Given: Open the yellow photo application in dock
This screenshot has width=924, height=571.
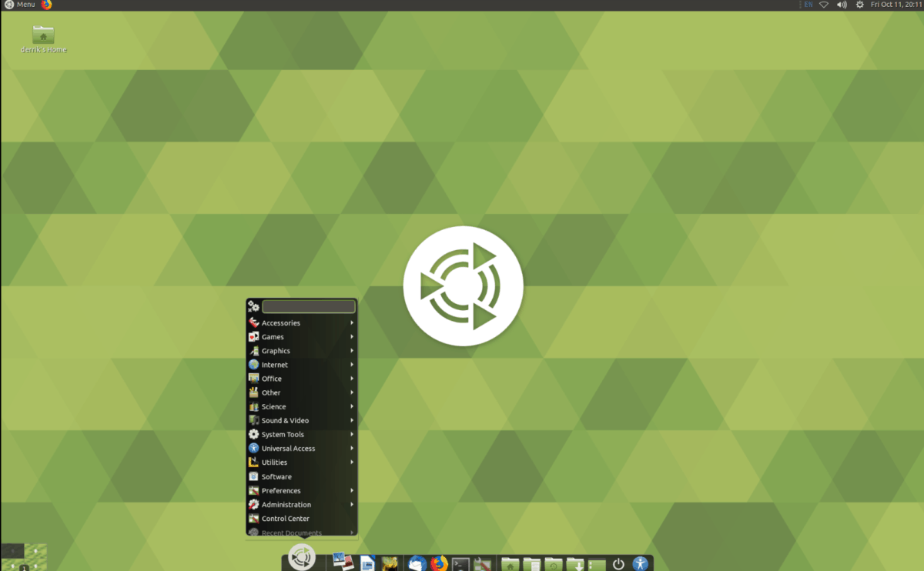Looking at the screenshot, I should pyautogui.click(x=390, y=563).
